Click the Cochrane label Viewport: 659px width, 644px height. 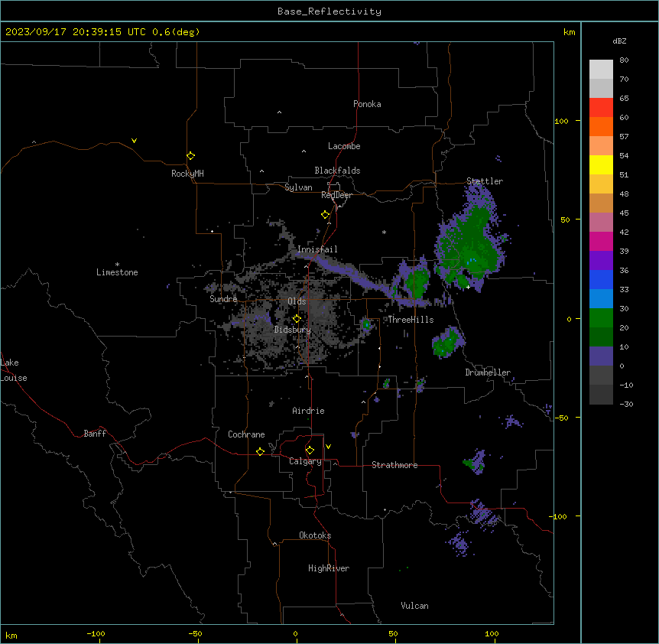(246, 434)
